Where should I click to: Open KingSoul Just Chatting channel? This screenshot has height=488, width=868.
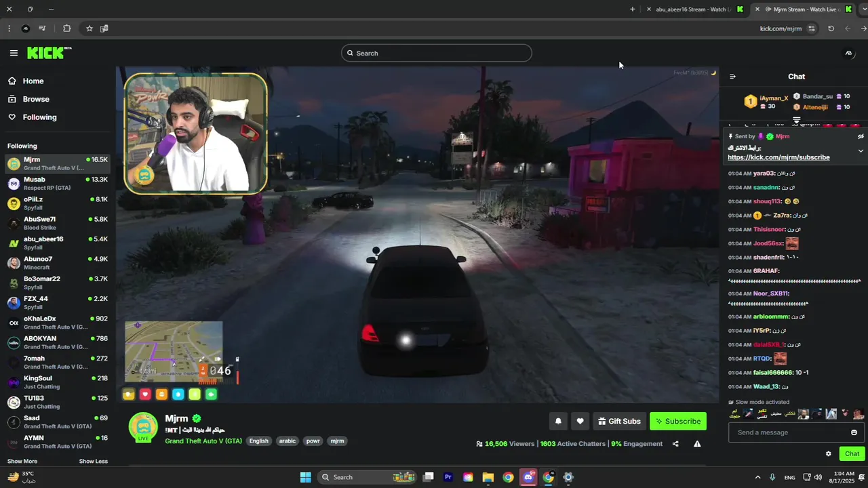click(58, 382)
